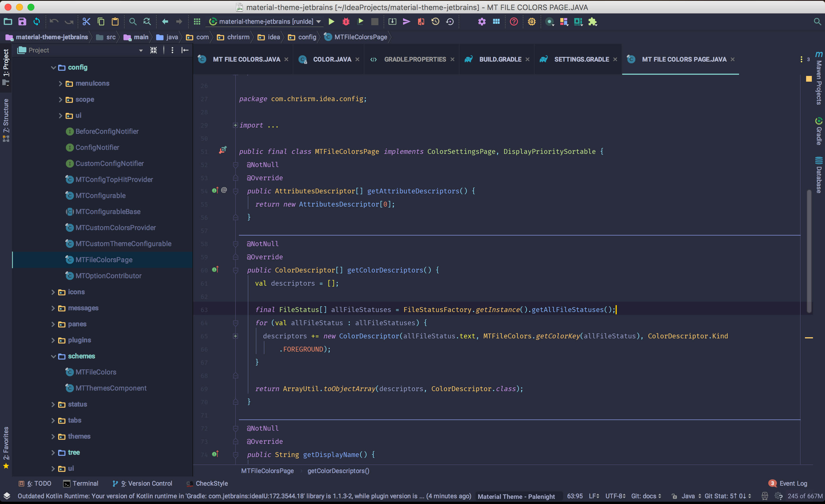Click the Version Control button in bottom bar
Viewport: 825px width, 504px height.
tap(143, 483)
